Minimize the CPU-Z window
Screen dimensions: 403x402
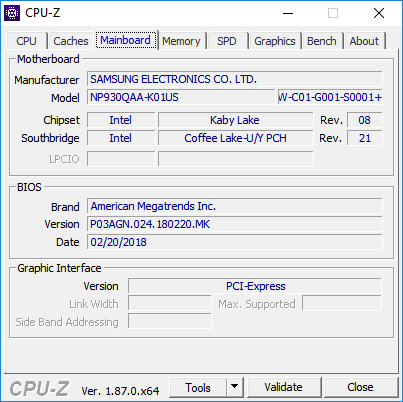coord(288,13)
